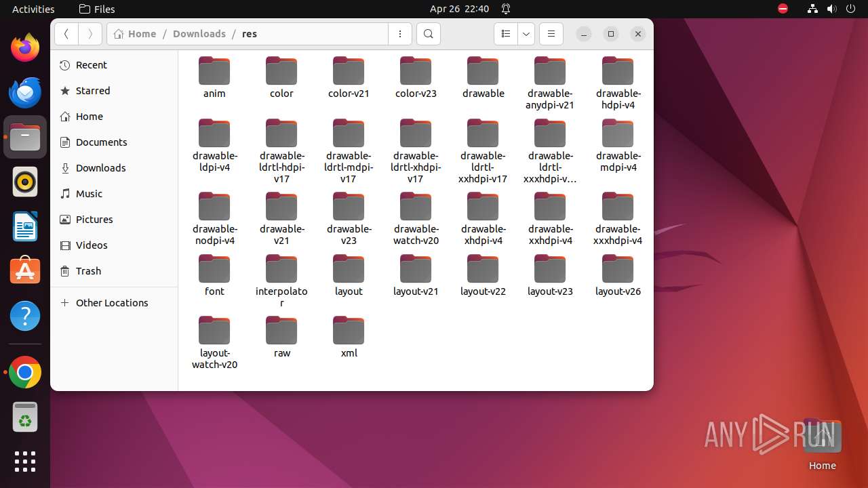
Task: Go to Home in sidebar
Action: coord(114,117)
